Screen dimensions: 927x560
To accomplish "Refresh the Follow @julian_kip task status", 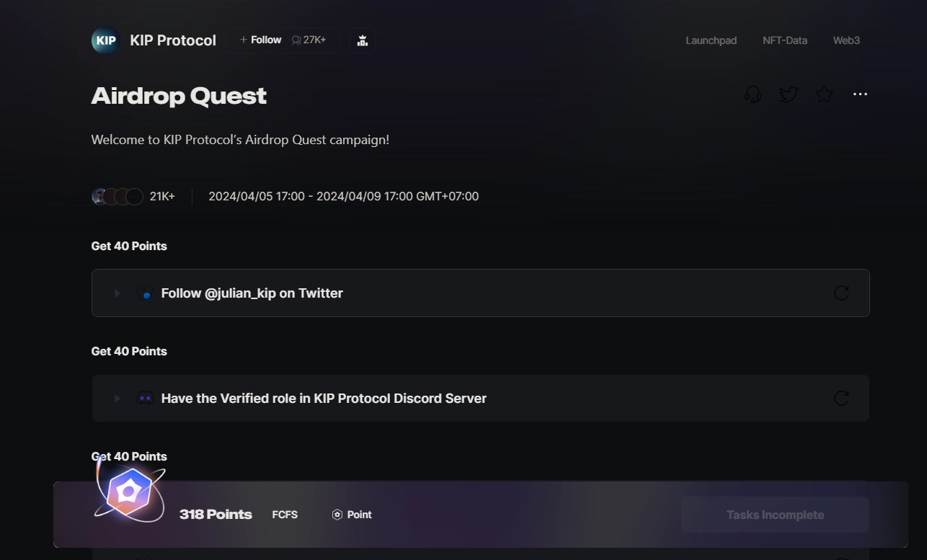I will [x=841, y=293].
